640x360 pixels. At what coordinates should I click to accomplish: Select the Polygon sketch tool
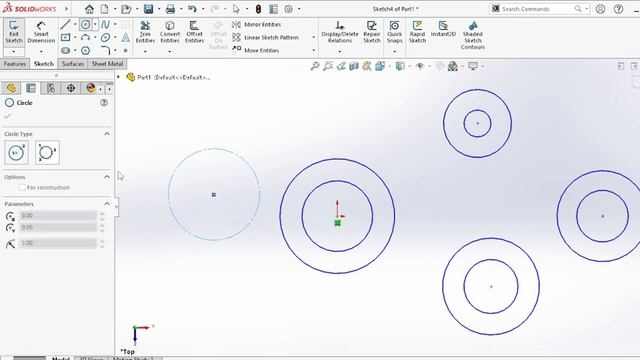pyautogui.click(x=85, y=51)
